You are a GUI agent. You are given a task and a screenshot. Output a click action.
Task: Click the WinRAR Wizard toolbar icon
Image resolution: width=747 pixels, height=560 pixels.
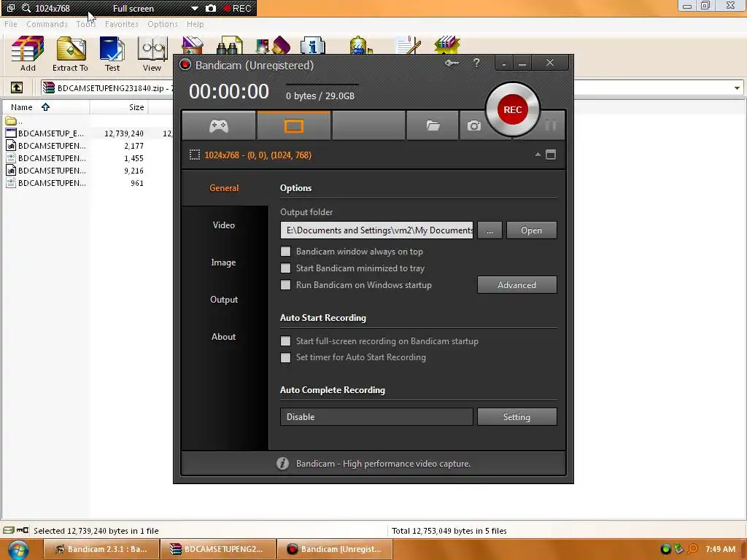pos(273,44)
